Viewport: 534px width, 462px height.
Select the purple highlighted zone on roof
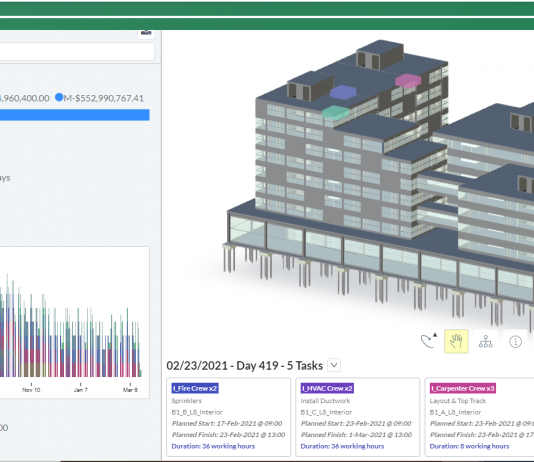(343, 92)
